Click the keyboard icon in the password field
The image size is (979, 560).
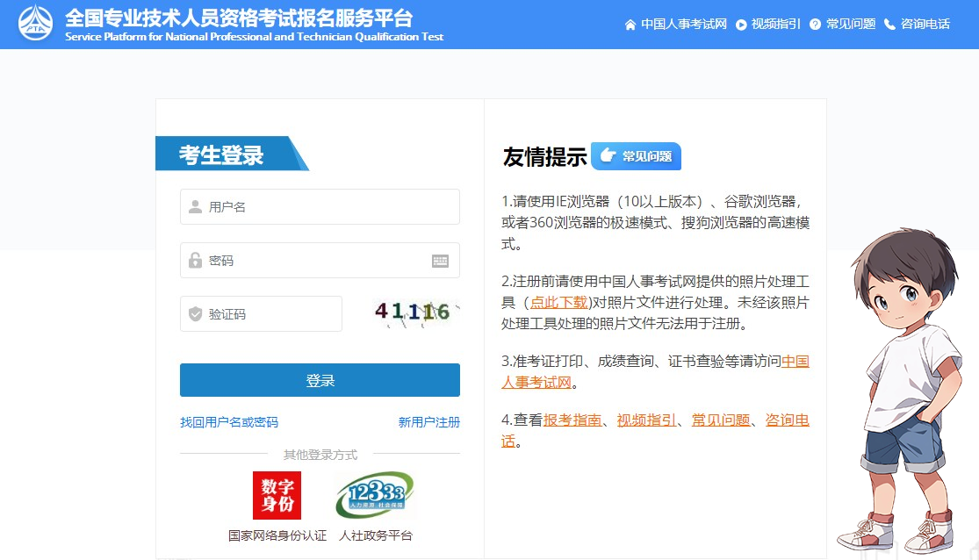pyautogui.click(x=439, y=260)
